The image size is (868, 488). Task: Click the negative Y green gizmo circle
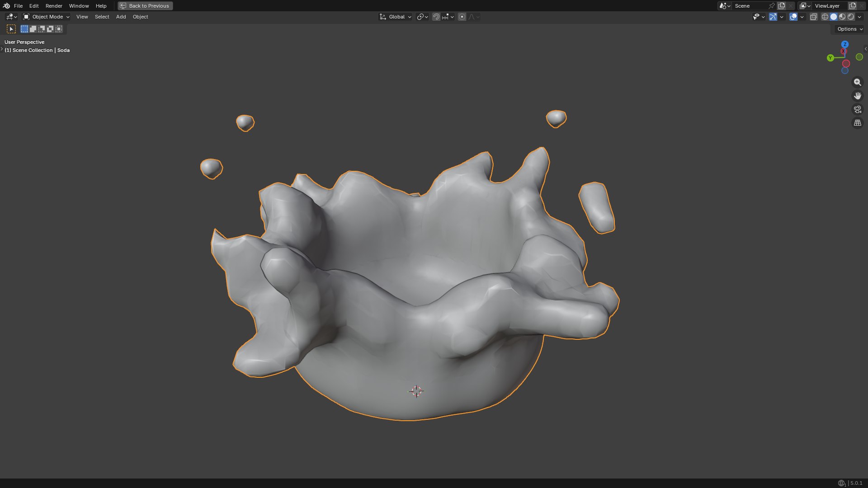(859, 57)
